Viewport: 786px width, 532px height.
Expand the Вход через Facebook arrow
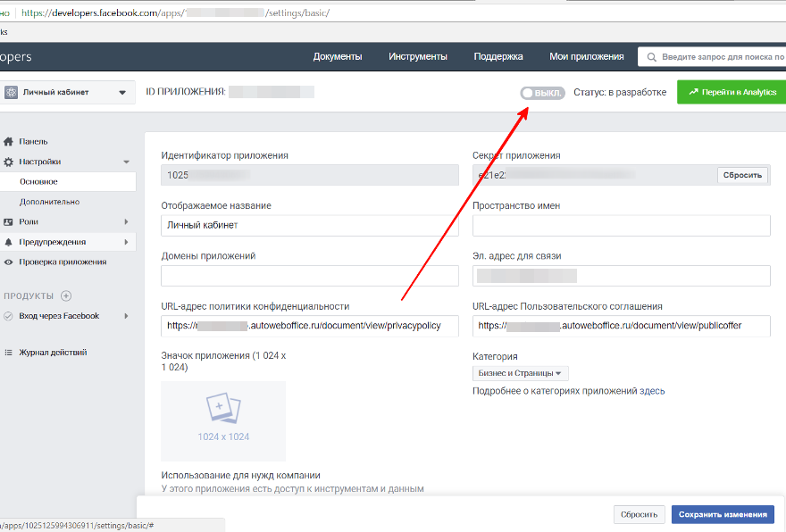point(126,316)
